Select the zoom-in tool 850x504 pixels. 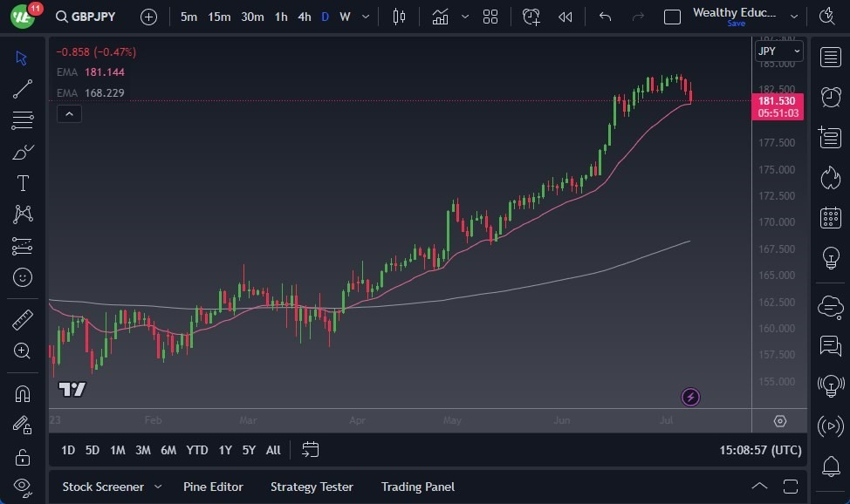click(x=22, y=351)
